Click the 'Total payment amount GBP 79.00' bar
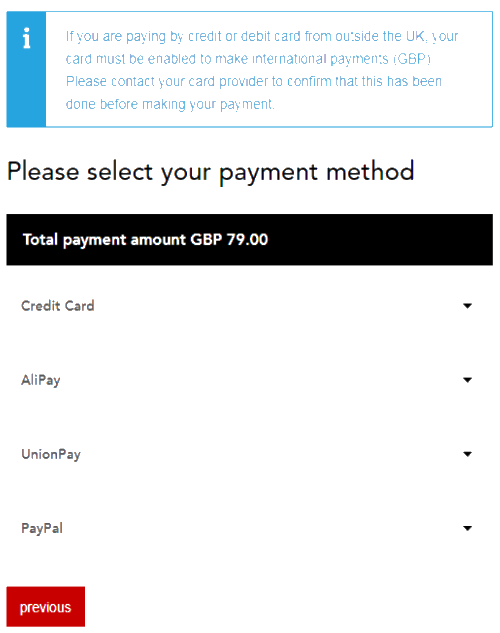The height and width of the screenshot is (633, 500). click(x=249, y=240)
